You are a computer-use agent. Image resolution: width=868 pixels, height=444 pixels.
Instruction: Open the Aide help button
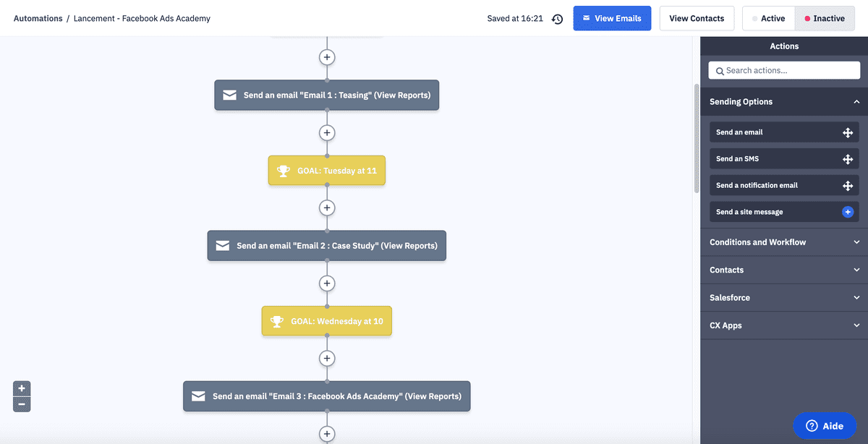pos(825,426)
